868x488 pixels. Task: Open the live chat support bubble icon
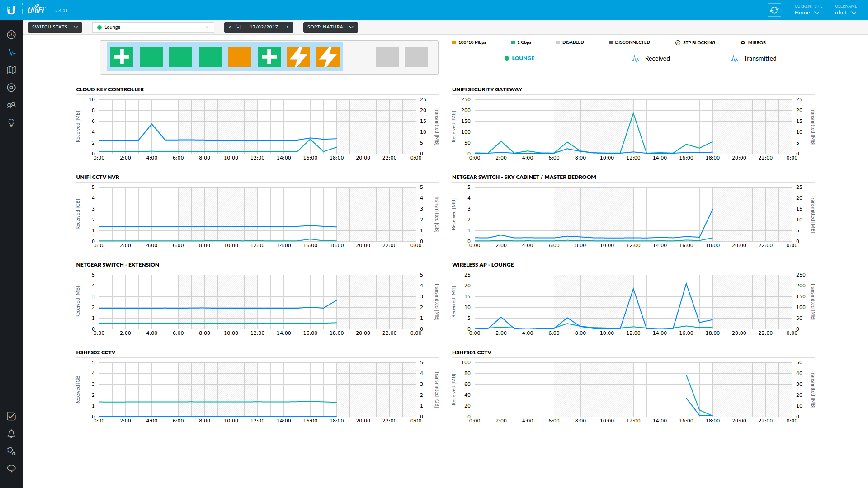click(x=11, y=469)
